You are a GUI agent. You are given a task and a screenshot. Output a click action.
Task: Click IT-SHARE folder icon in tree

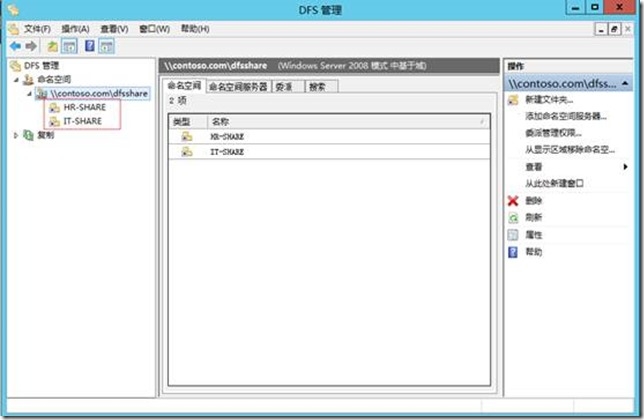pyautogui.click(x=55, y=121)
